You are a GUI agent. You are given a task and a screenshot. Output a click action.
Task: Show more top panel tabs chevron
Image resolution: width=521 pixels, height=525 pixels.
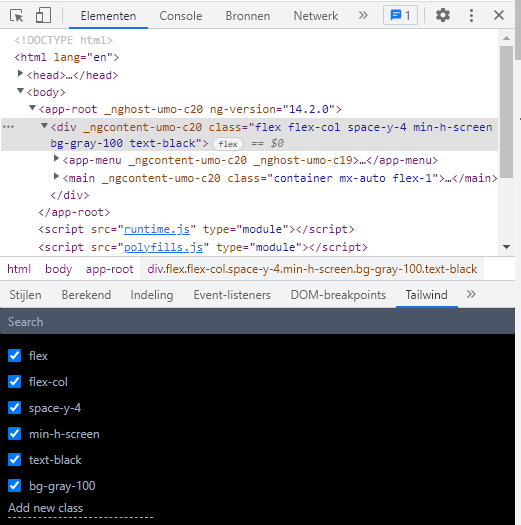click(363, 15)
